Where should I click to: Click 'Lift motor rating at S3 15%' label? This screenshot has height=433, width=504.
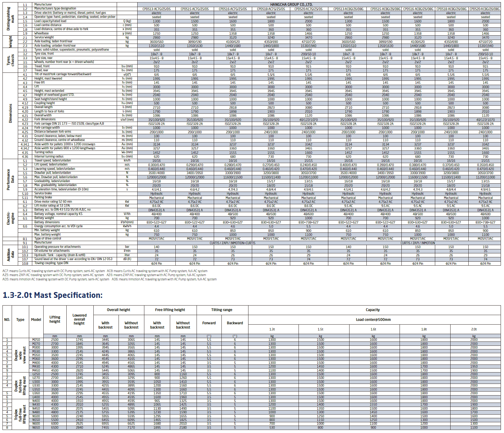(52, 206)
